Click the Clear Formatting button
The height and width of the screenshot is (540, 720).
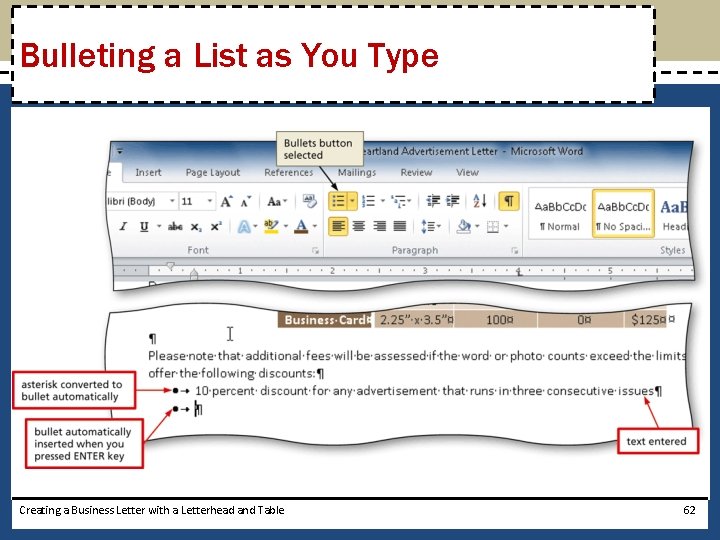pos(309,201)
